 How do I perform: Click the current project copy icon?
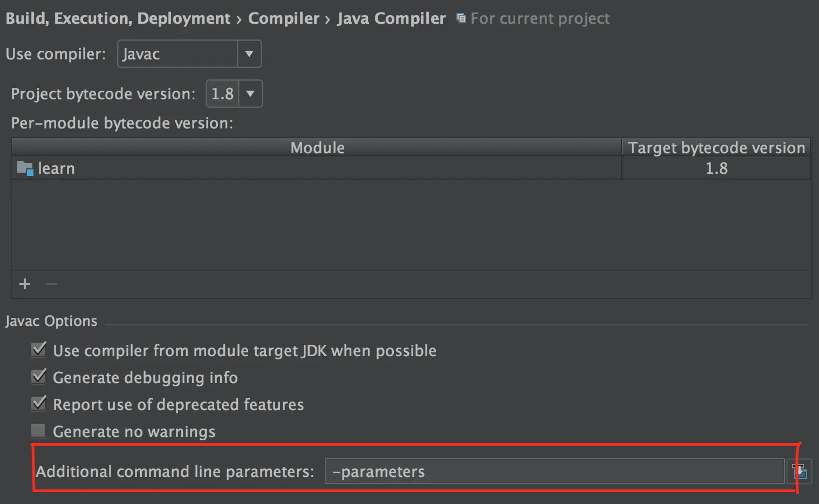click(461, 18)
